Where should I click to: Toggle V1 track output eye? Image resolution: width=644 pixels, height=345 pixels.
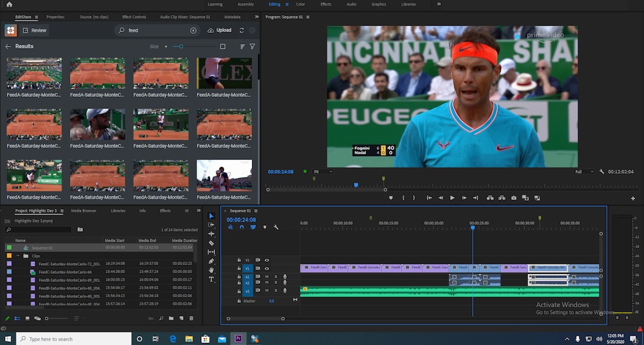click(x=267, y=268)
